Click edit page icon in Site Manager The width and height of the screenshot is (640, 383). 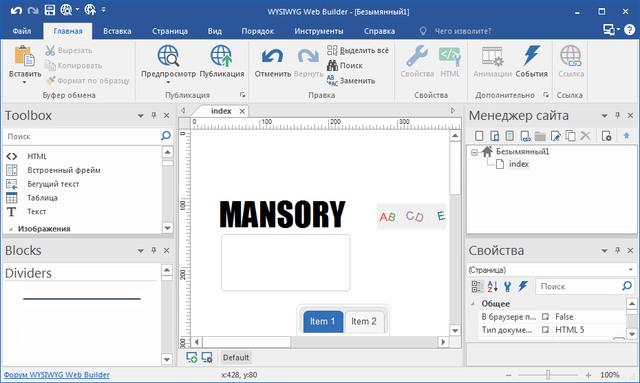point(556,136)
